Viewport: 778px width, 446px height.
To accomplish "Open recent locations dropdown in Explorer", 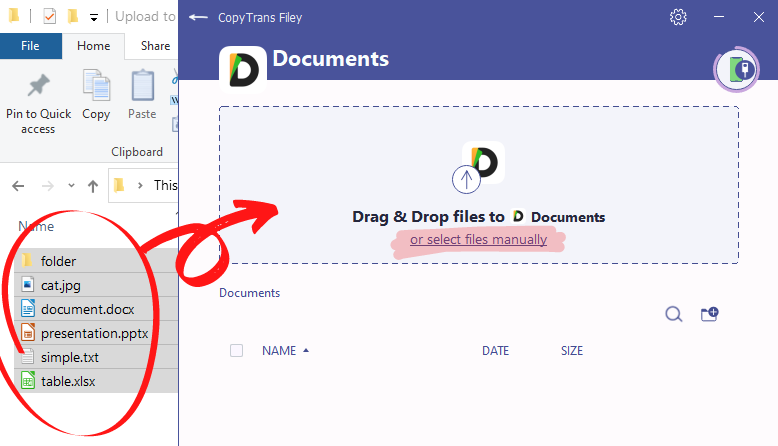I will pos(71,186).
